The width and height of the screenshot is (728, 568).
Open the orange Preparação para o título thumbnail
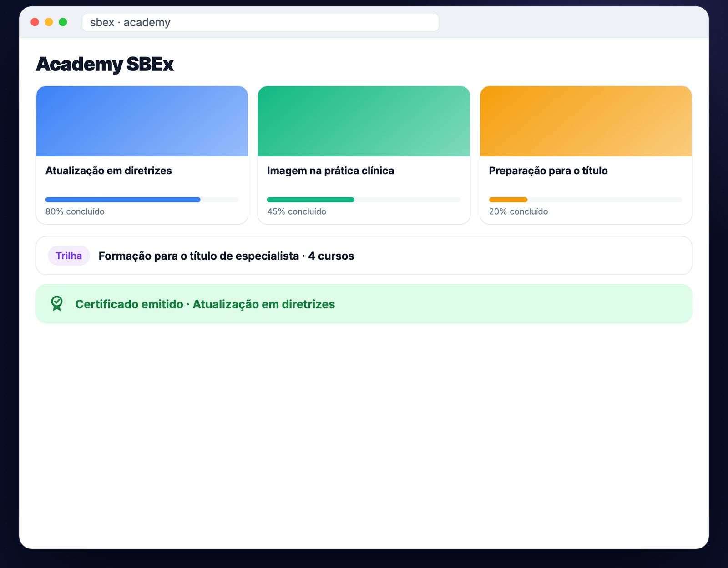pos(586,121)
